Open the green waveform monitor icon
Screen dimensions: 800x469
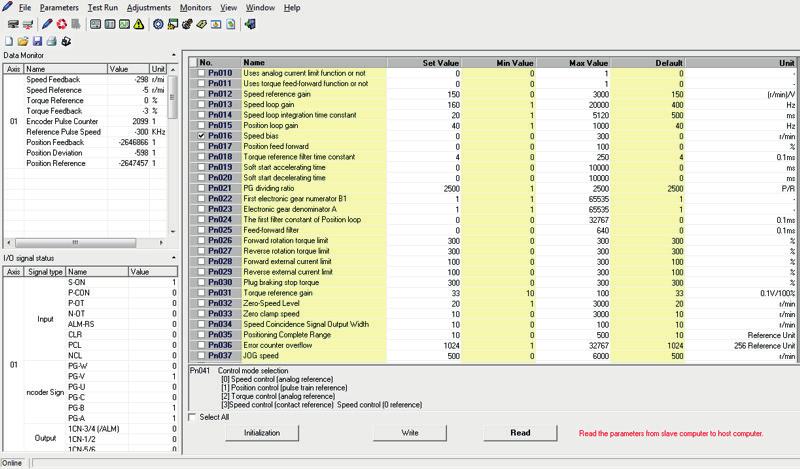tap(124, 24)
